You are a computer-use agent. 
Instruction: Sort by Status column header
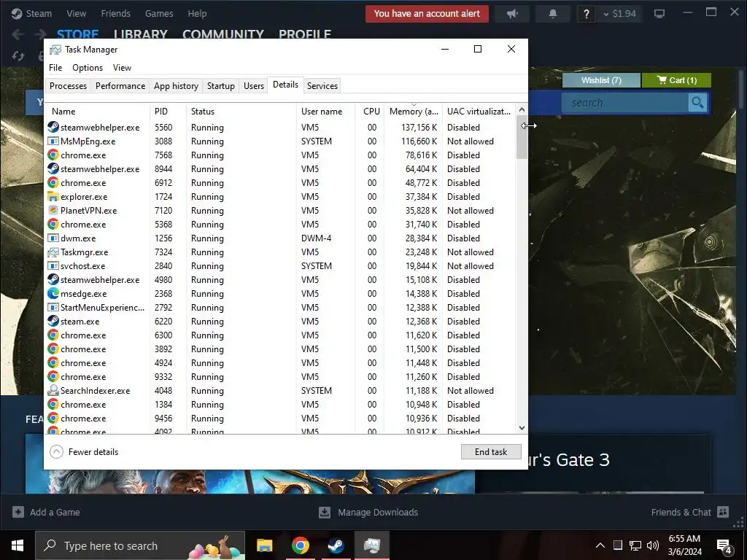(x=241, y=111)
